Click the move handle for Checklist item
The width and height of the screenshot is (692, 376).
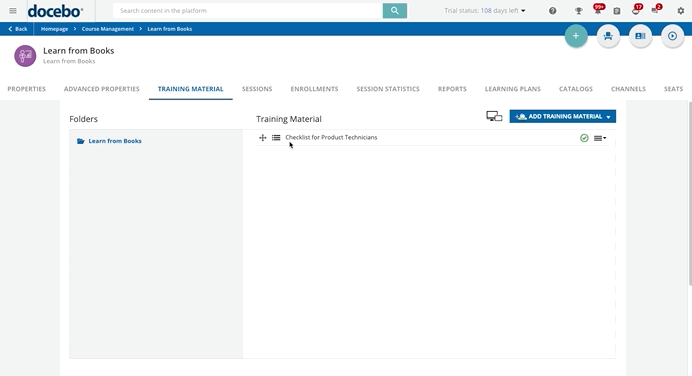[263, 138]
